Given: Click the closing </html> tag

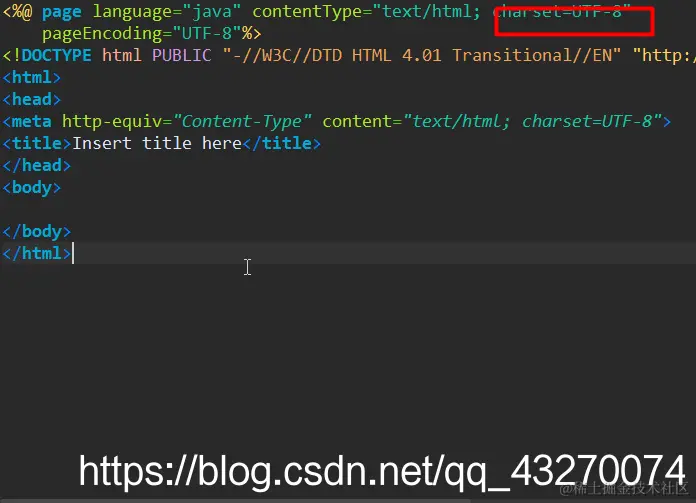Looking at the screenshot, I should point(37,253).
